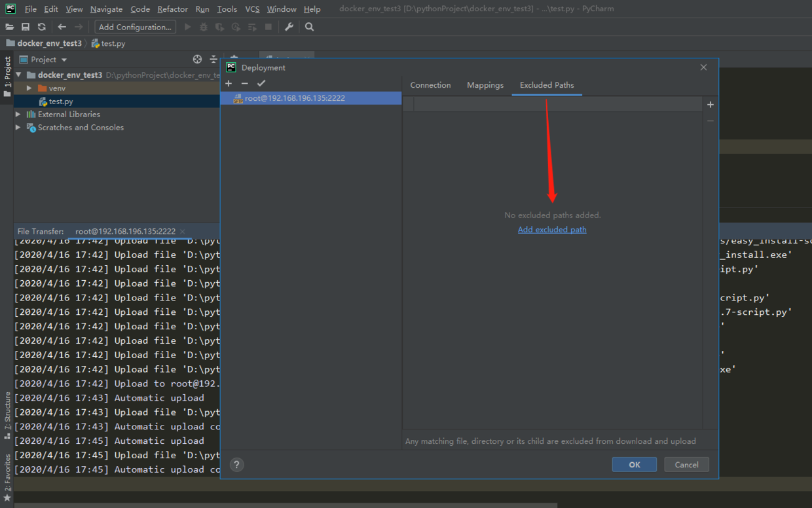Click the plus icon beside excluded paths list
The width and height of the screenshot is (812, 508).
[710, 105]
